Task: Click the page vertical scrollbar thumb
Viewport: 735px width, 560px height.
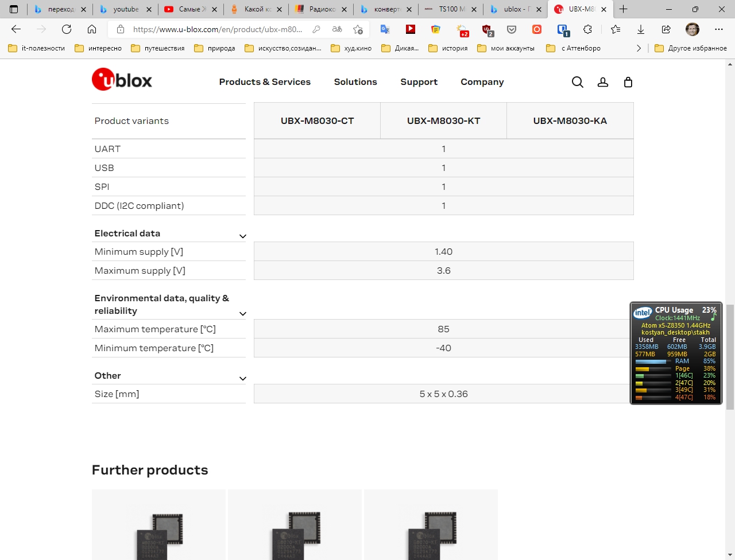Action: coord(730,356)
